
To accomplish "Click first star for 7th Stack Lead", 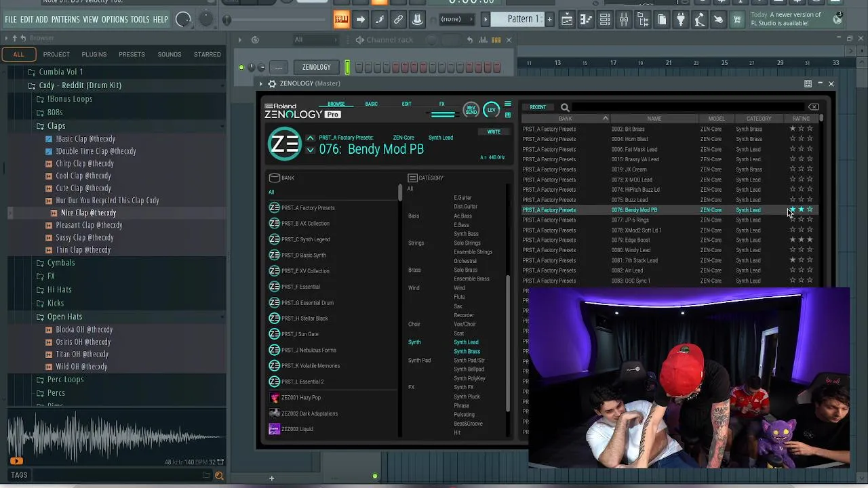I will coord(793,260).
